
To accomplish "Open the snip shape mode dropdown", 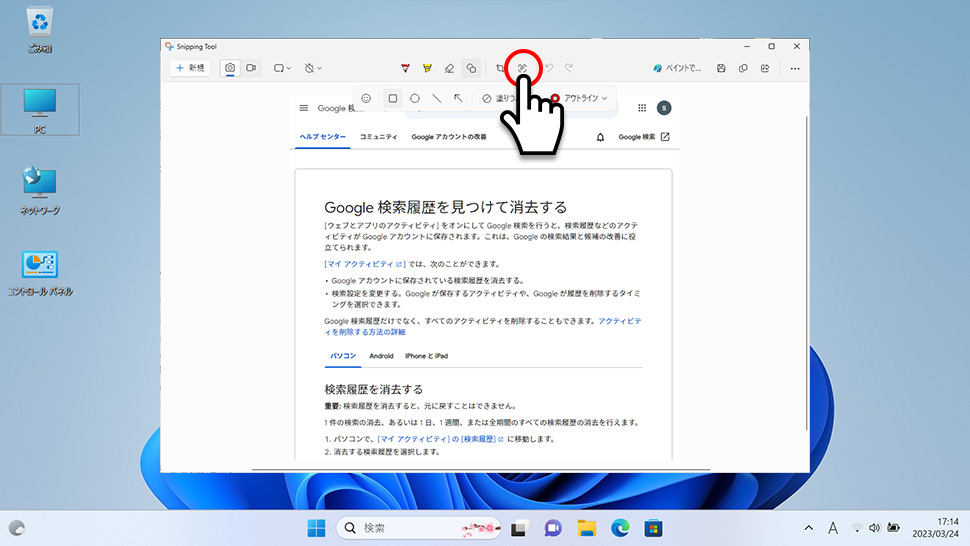I will [x=282, y=68].
